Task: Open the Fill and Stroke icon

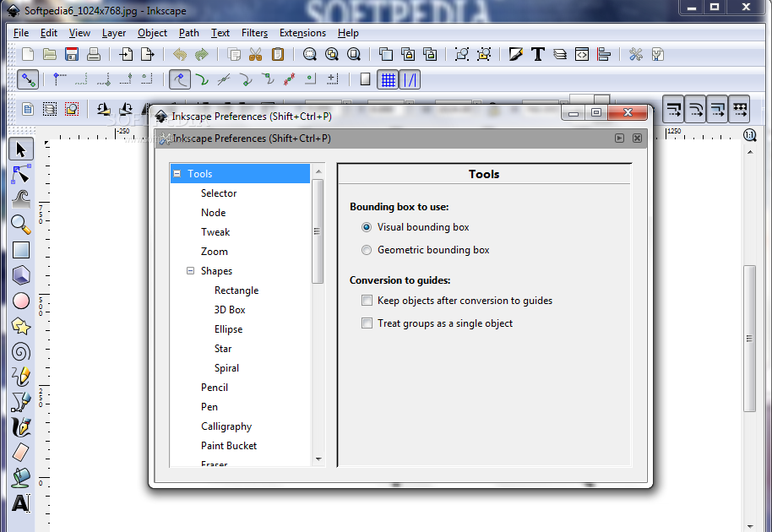Action: [515, 54]
